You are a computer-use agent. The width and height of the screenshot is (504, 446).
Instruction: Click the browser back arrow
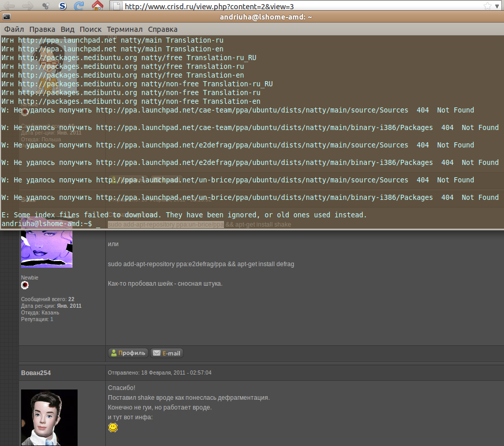pyautogui.click(x=10, y=6)
